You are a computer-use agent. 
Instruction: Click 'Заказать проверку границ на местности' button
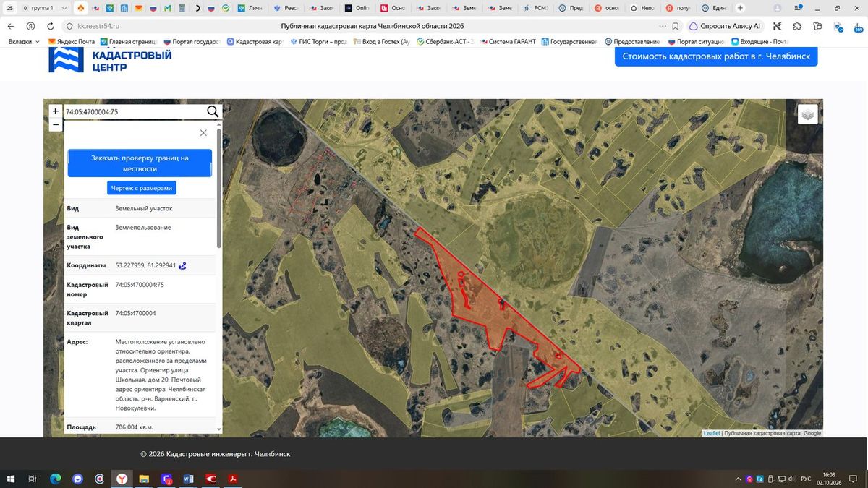(x=140, y=163)
